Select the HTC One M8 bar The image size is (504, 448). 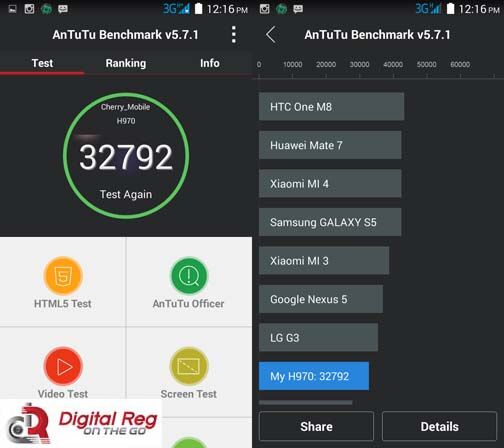click(x=331, y=107)
